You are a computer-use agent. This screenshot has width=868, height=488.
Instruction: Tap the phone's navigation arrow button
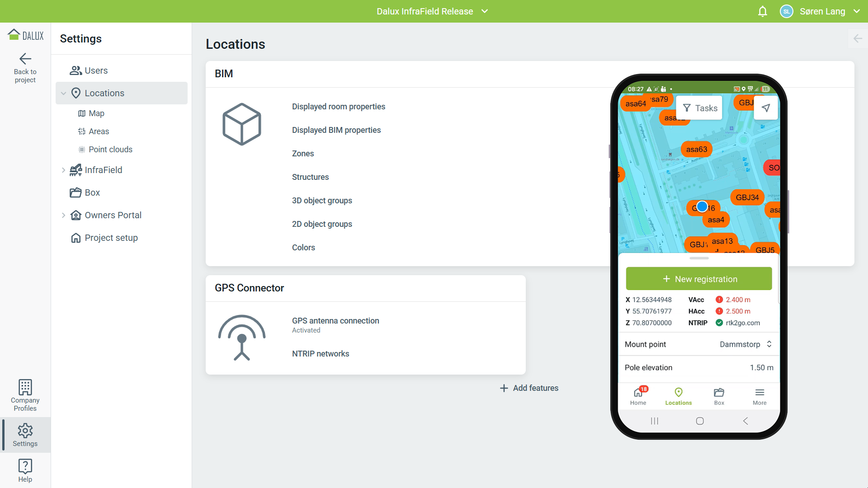coord(766,108)
